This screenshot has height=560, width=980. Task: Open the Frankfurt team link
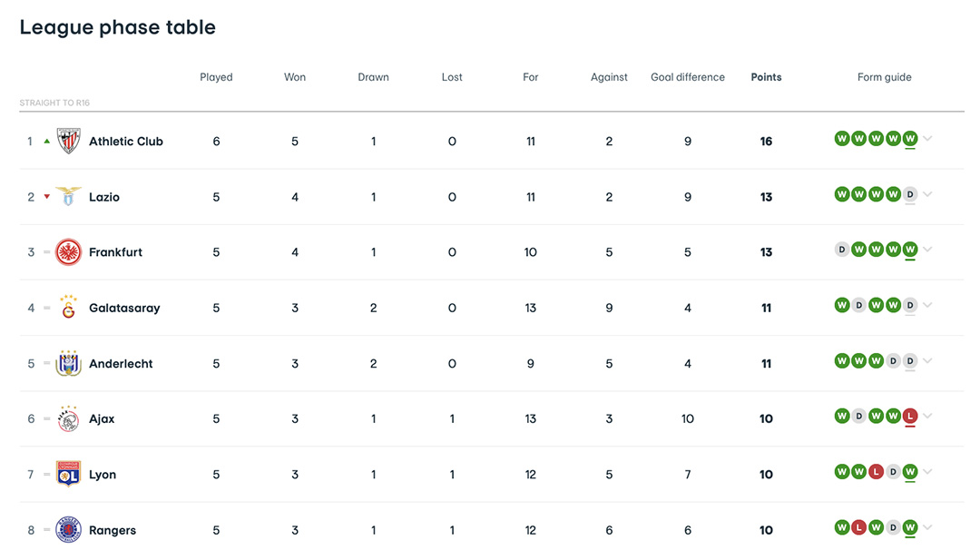[115, 252]
